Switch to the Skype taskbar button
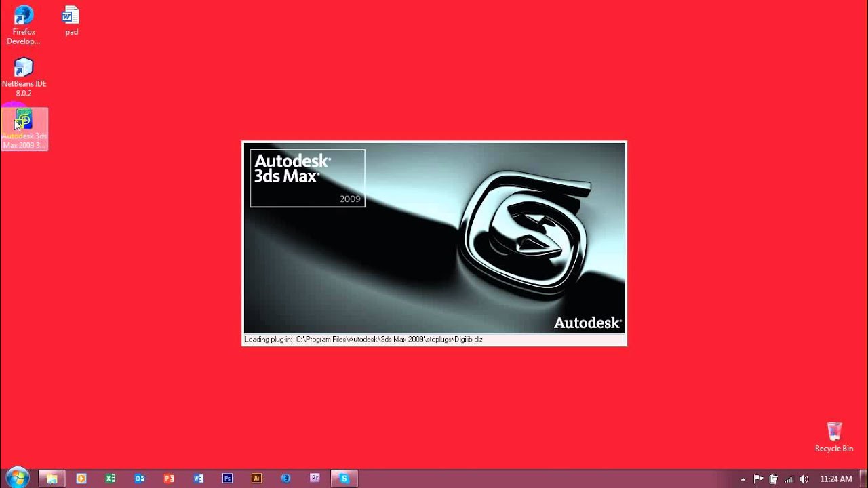 point(344,479)
